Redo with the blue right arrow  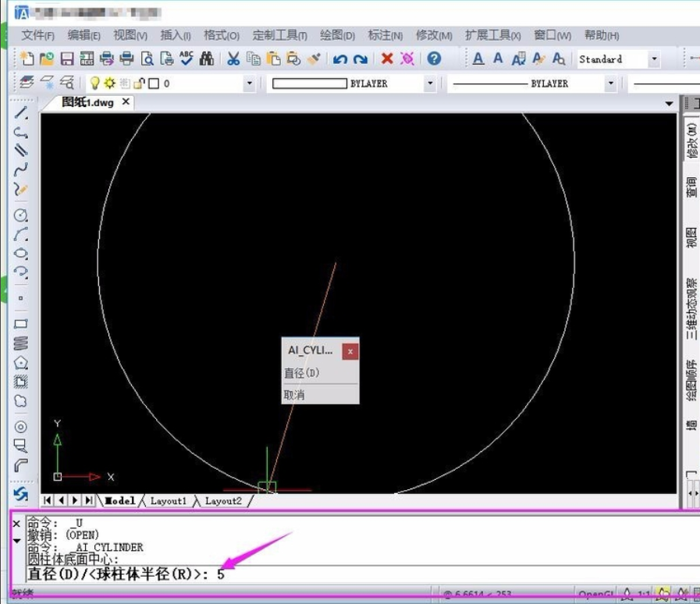pyautogui.click(x=361, y=59)
